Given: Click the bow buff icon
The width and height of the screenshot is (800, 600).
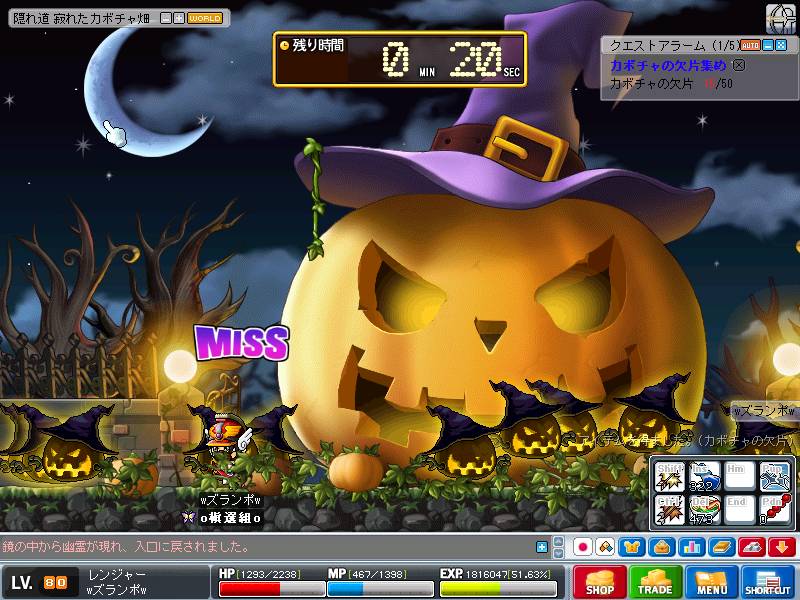Looking at the screenshot, I should point(781,19).
